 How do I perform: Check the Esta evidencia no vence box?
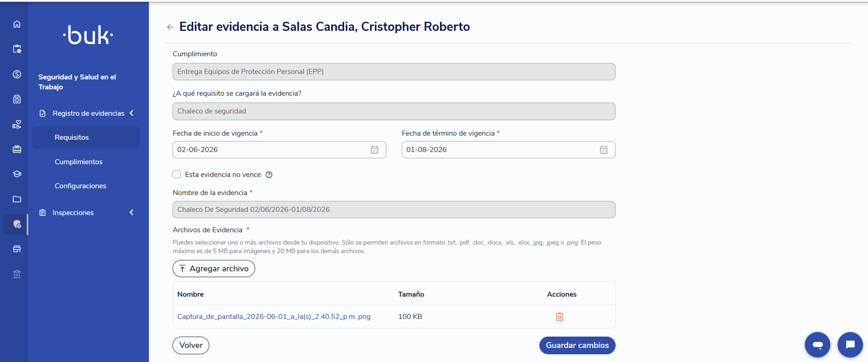point(177,174)
